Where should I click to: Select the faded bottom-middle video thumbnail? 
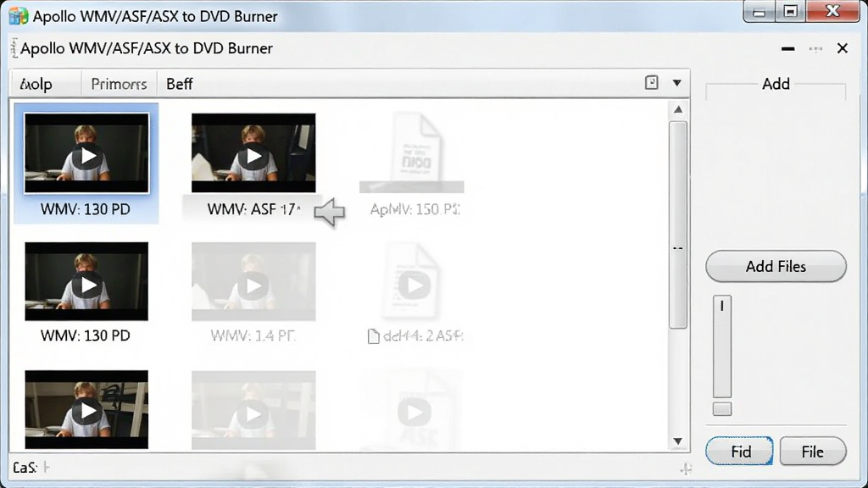pyautogui.click(x=253, y=410)
